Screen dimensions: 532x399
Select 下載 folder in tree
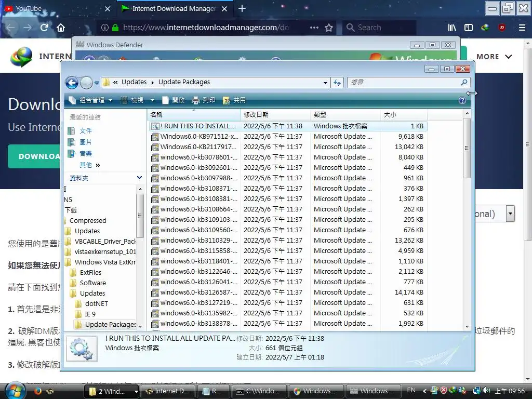(71, 210)
